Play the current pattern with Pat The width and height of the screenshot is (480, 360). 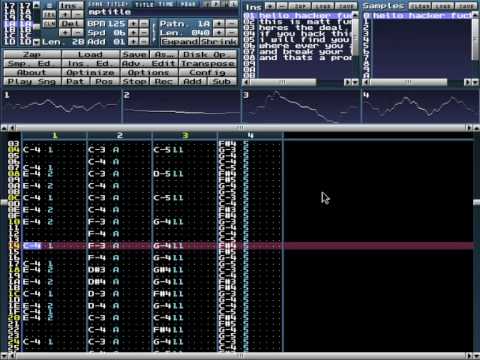pyautogui.click(x=76, y=81)
